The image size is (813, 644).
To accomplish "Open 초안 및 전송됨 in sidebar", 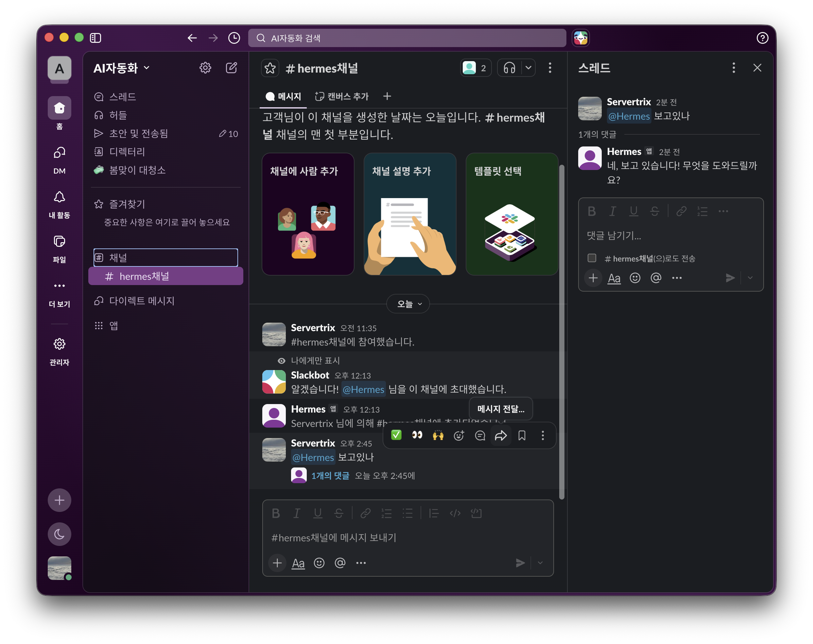I will pyautogui.click(x=166, y=133).
